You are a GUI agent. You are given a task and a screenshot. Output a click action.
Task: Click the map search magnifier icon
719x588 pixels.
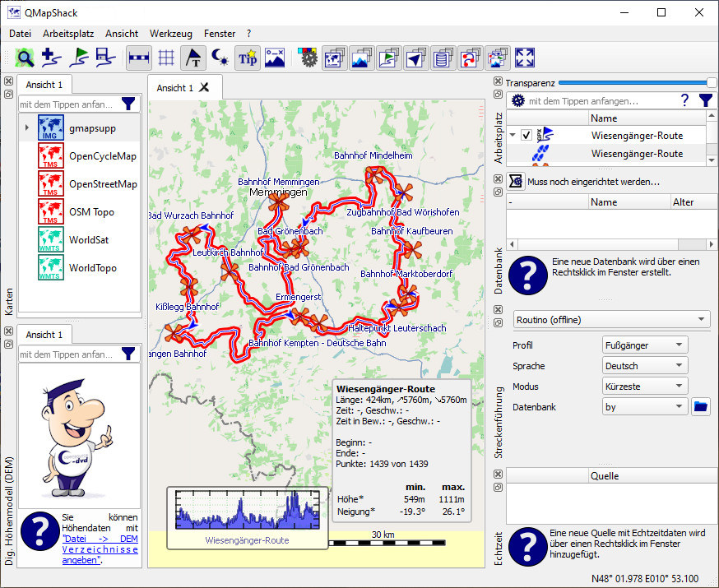pyautogui.click(x=26, y=58)
